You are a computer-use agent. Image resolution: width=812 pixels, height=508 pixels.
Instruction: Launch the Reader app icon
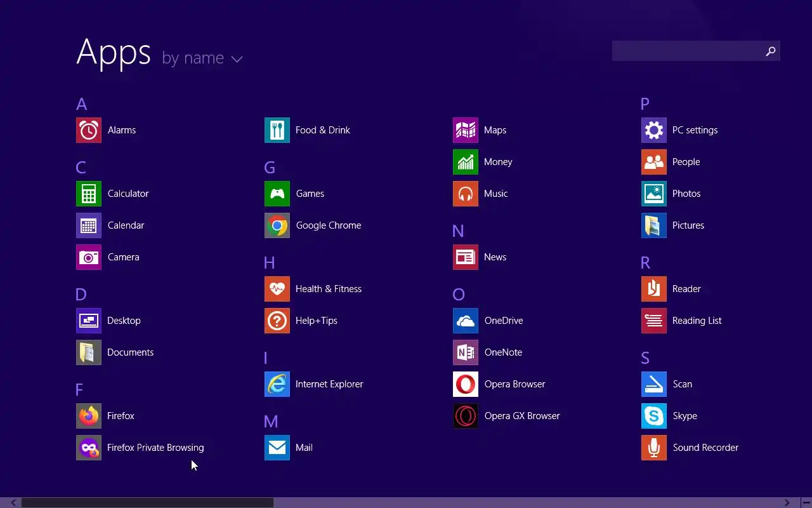coord(654,289)
